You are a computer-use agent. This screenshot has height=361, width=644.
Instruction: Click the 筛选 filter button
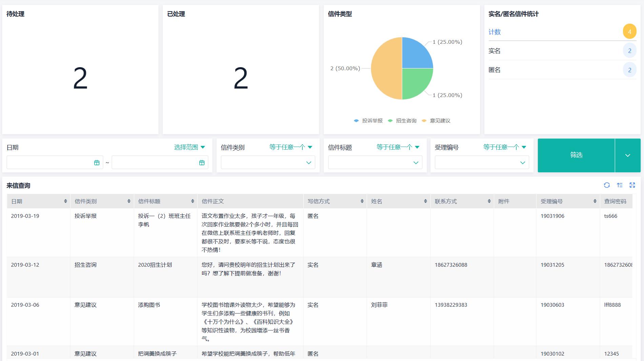[576, 155]
